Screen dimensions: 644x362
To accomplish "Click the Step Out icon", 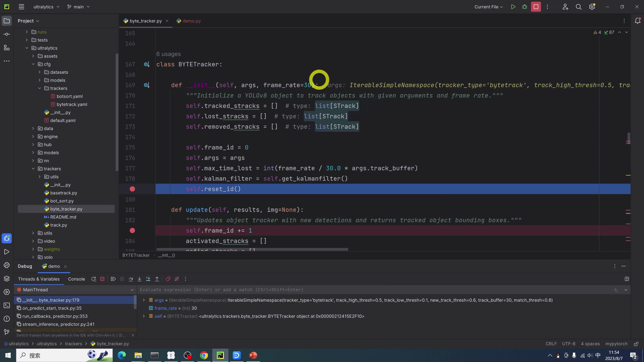I will click(157, 279).
